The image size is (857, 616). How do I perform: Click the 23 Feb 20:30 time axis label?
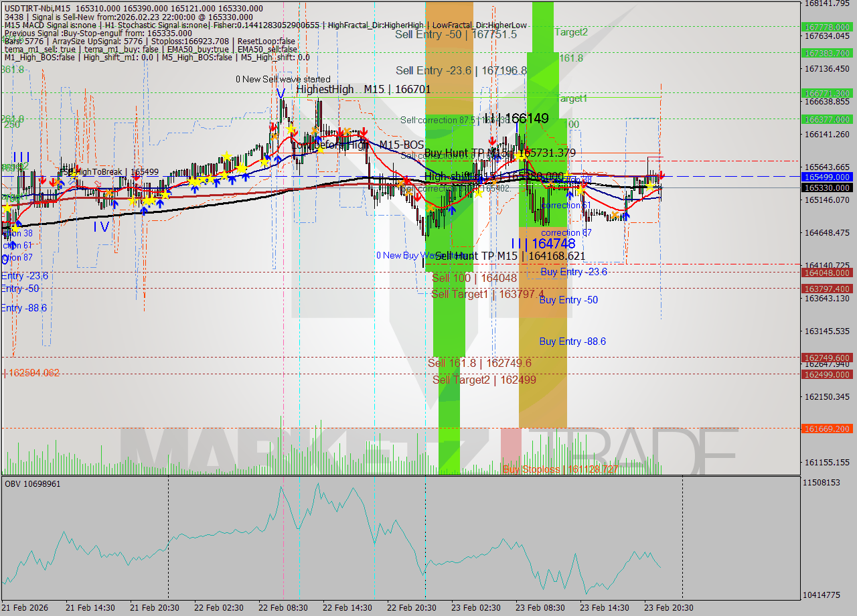tap(668, 608)
